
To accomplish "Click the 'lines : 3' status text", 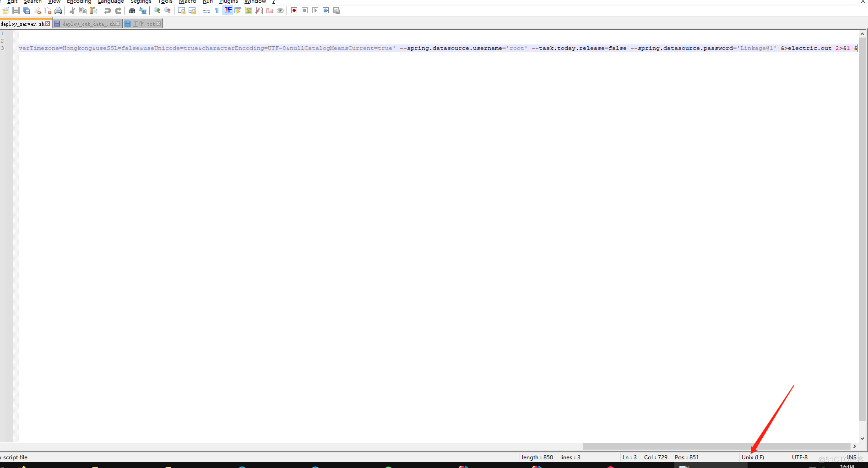I will click(x=570, y=457).
